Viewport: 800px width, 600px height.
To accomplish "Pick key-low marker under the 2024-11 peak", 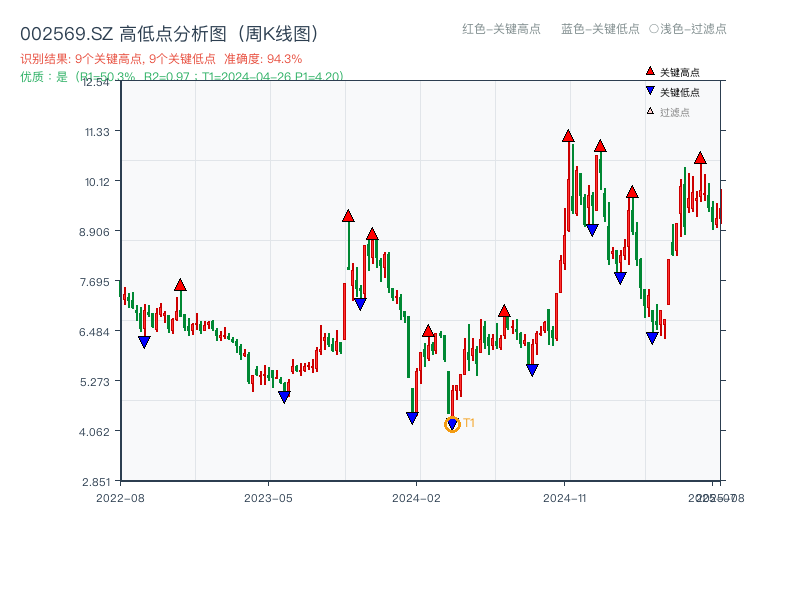I will [592, 230].
